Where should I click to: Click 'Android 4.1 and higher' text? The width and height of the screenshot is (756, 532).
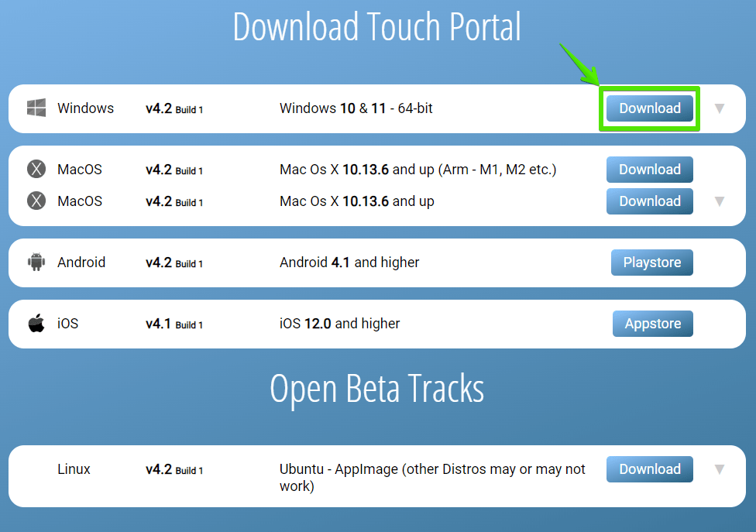click(349, 263)
